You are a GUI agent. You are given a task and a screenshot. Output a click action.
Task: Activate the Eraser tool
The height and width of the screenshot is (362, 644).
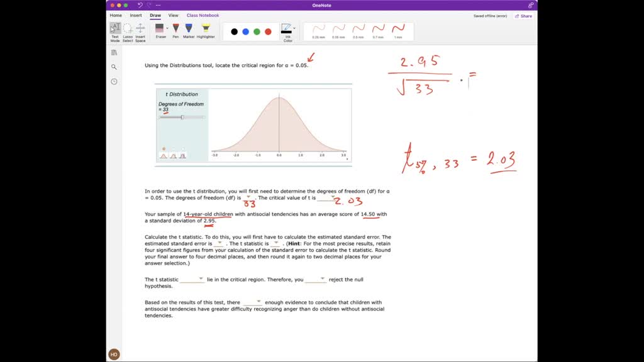pyautogui.click(x=160, y=30)
